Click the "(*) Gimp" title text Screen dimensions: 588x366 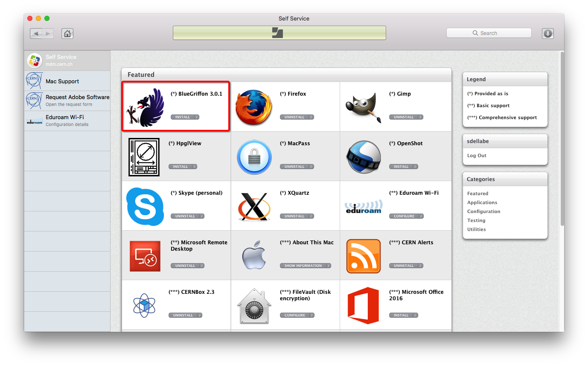400,94
